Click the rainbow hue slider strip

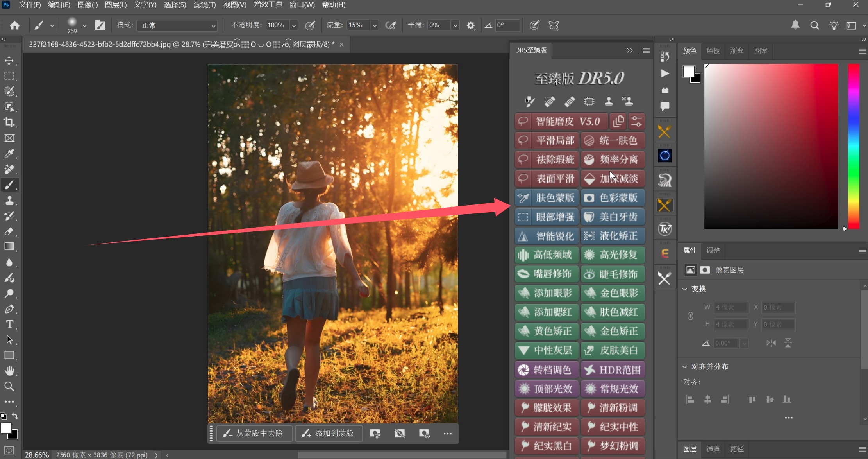point(854,146)
